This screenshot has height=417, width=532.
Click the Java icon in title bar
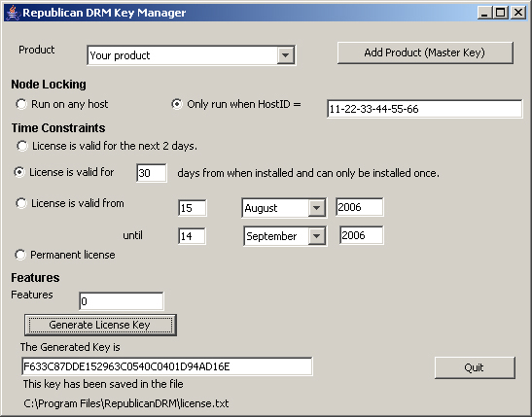click(x=13, y=13)
